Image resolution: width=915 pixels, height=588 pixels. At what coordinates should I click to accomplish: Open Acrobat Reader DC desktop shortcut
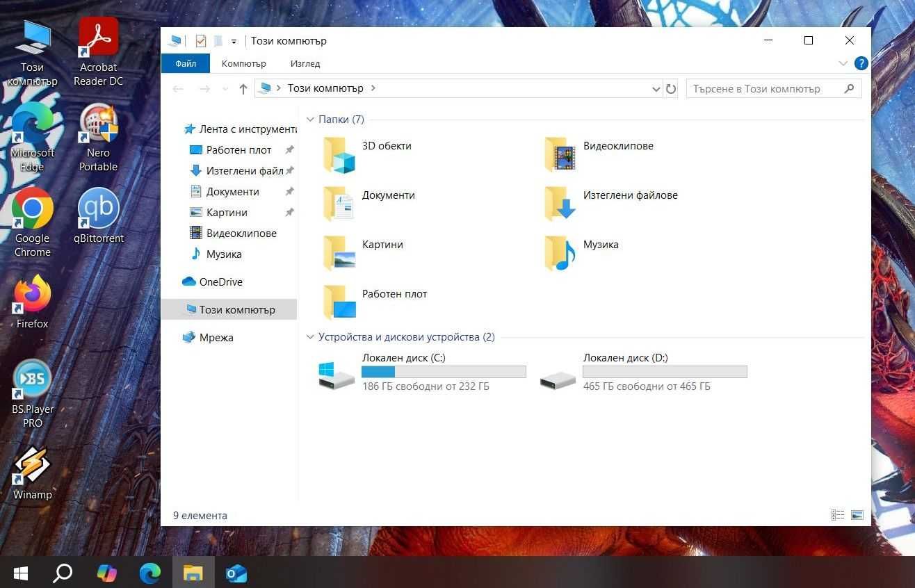(99, 53)
